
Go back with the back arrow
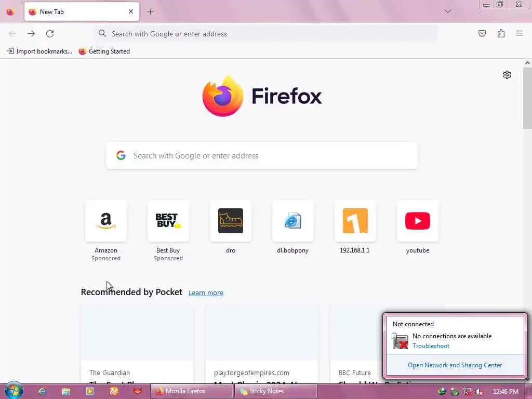coord(12,34)
